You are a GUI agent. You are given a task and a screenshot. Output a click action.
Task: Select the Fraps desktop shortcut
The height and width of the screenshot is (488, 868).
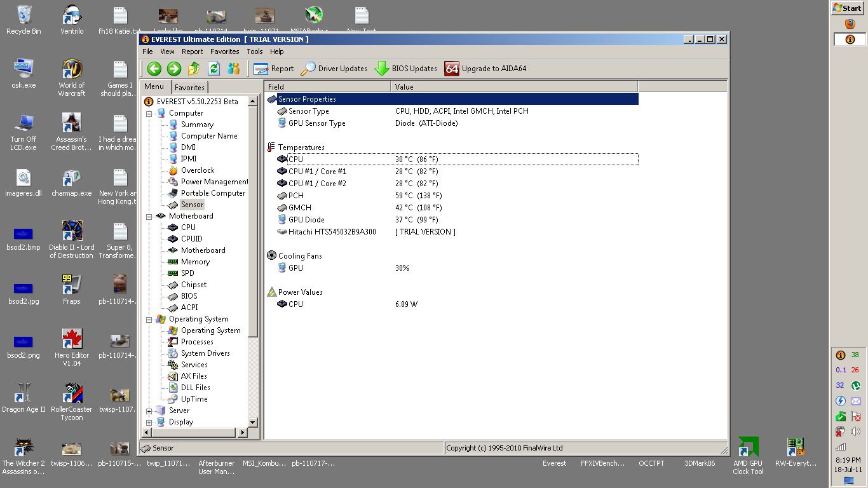(72, 290)
